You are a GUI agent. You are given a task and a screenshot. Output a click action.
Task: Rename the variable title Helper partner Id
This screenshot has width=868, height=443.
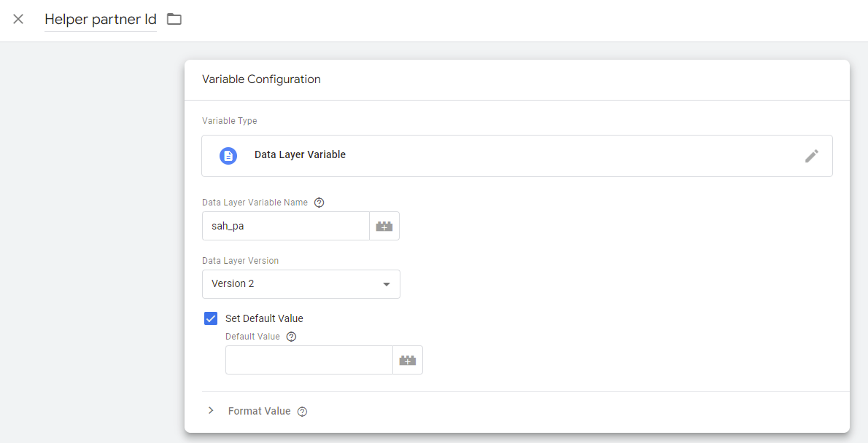pos(100,20)
